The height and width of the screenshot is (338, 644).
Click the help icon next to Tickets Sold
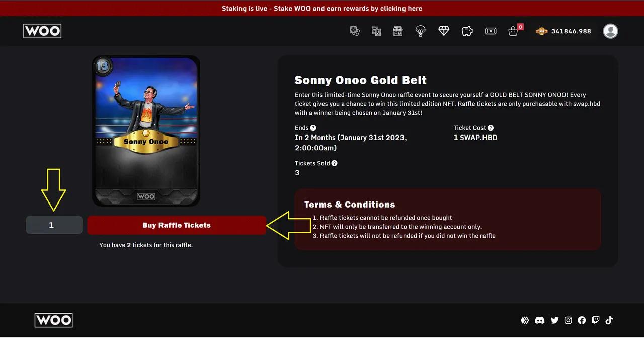click(x=334, y=163)
